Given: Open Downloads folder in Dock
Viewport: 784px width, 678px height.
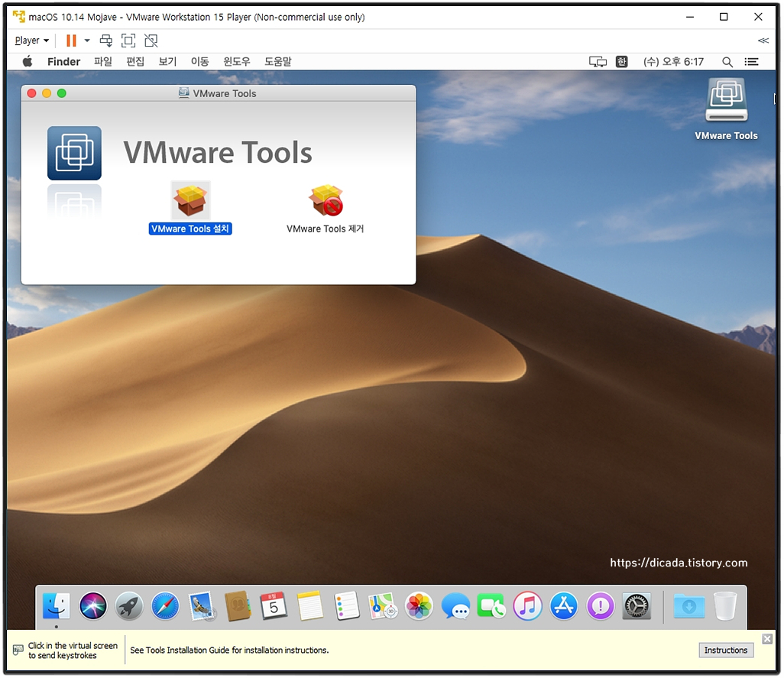Looking at the screenshot, I should click(689, 606).
